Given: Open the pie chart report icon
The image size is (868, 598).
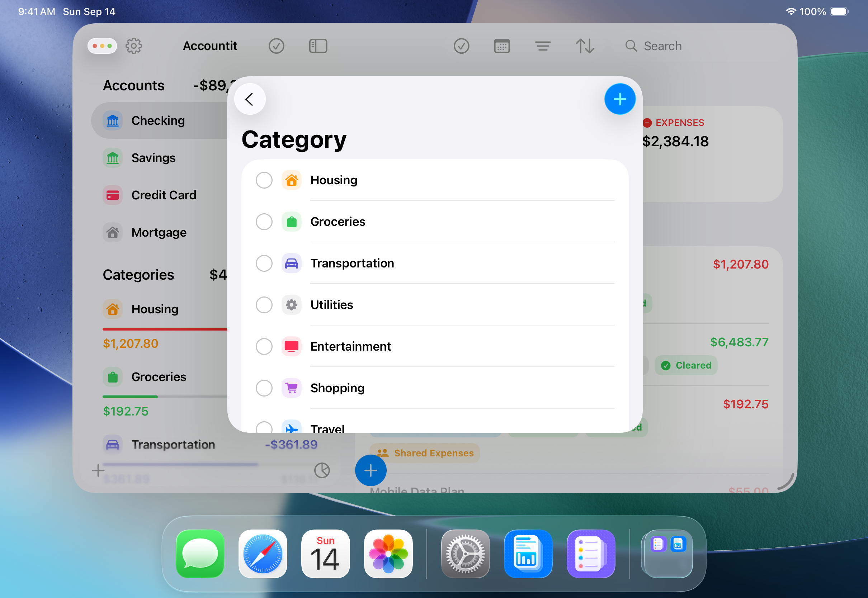Looking at the screenshot, I should (x=322, y=470).
